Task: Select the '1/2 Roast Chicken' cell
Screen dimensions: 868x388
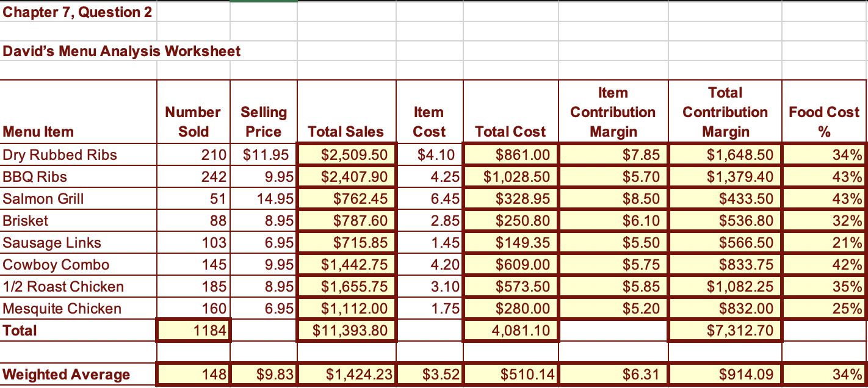Action: [x=78, y=286]
